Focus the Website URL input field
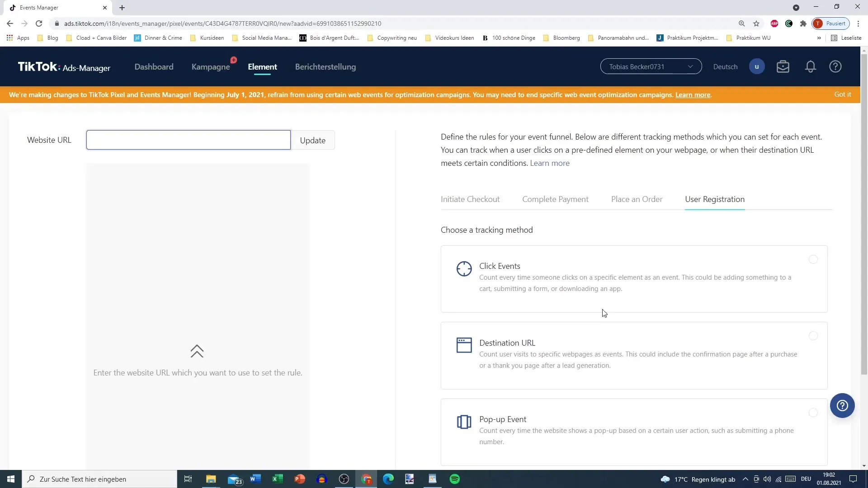This screenshot has height=488, width=868. point(188,140)
